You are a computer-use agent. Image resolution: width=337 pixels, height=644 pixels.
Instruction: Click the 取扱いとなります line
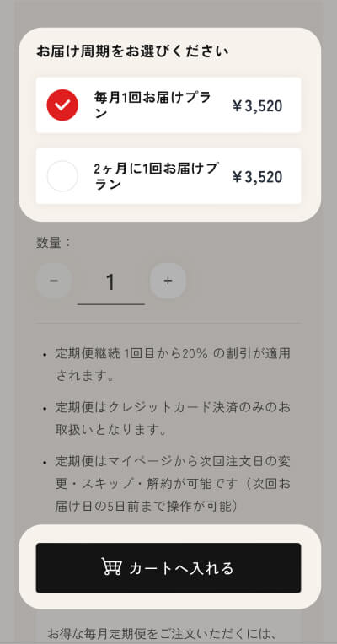pyautogui.click(x=111, y=430)
